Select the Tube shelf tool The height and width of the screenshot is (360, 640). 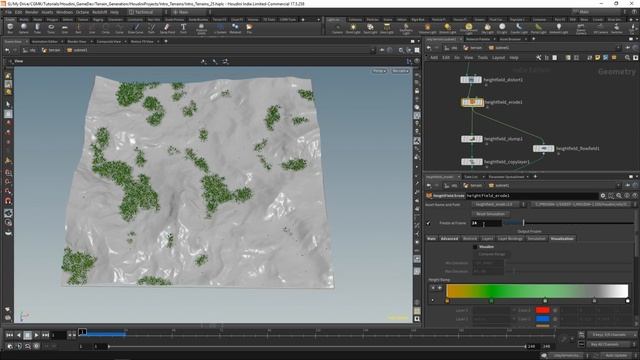37,28
